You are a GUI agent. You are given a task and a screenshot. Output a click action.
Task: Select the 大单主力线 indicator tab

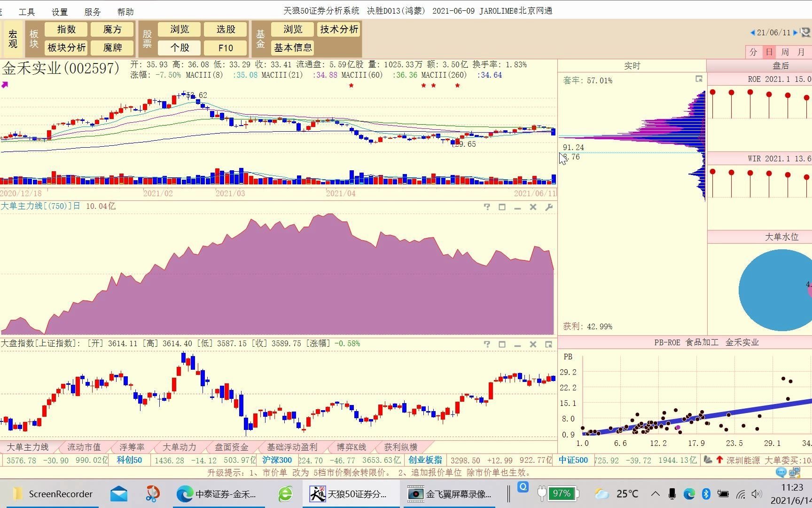tap(28, 447)
